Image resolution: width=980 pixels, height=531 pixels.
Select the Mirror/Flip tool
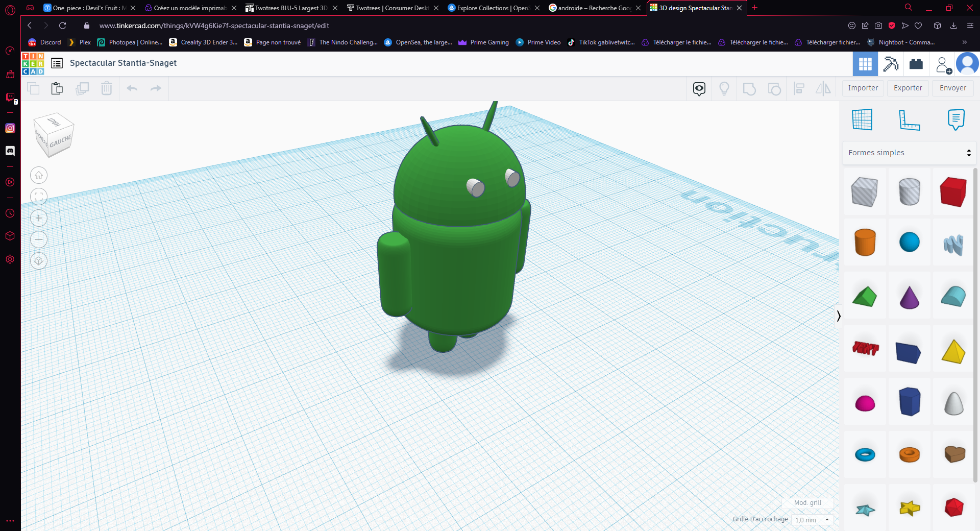(823, 88)
